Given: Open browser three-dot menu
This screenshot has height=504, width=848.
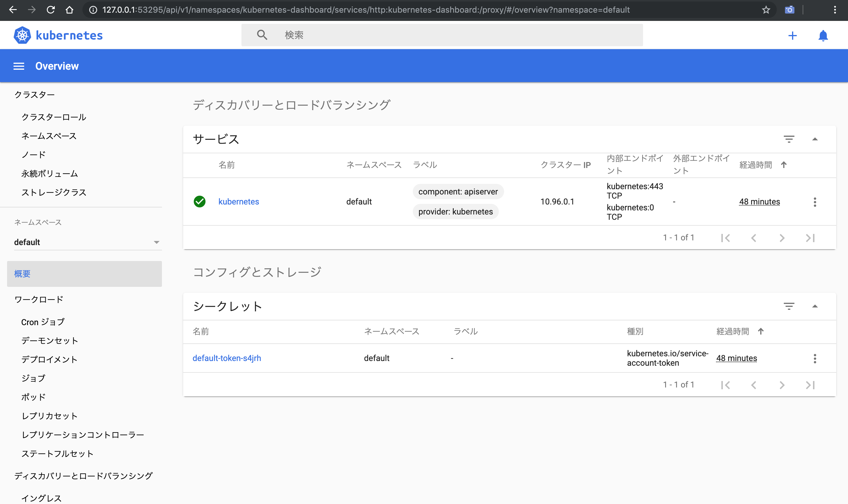Looking at the screenshot, I should point(835,10).
